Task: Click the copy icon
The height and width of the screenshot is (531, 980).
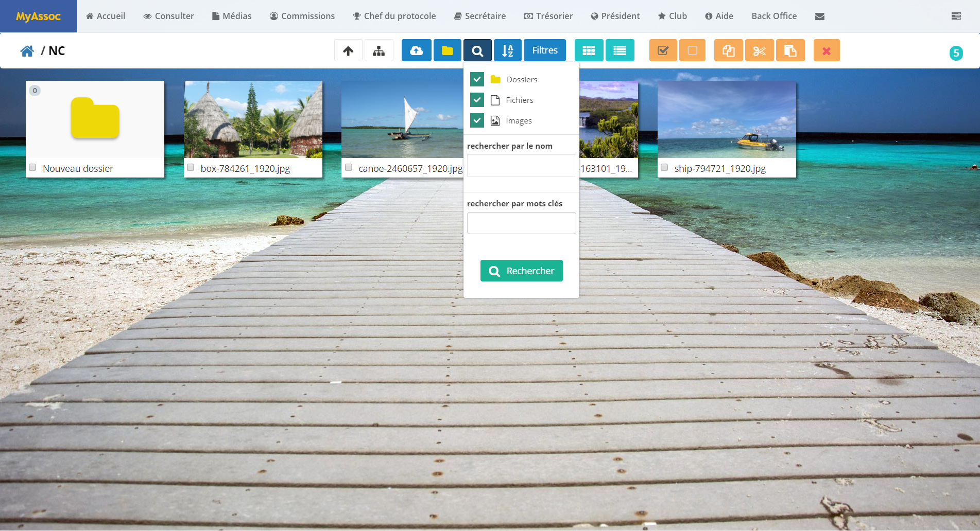Action: tap(729, 50)
